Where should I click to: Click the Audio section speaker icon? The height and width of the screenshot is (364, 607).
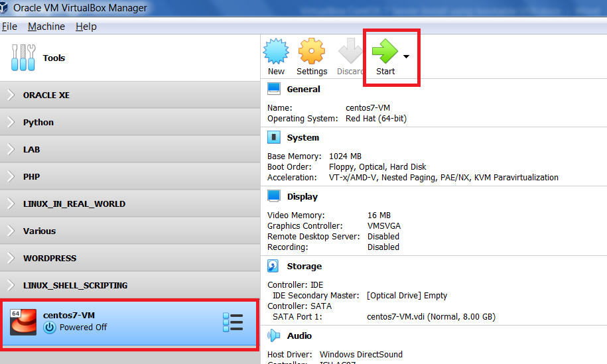(x=273, y=335)
